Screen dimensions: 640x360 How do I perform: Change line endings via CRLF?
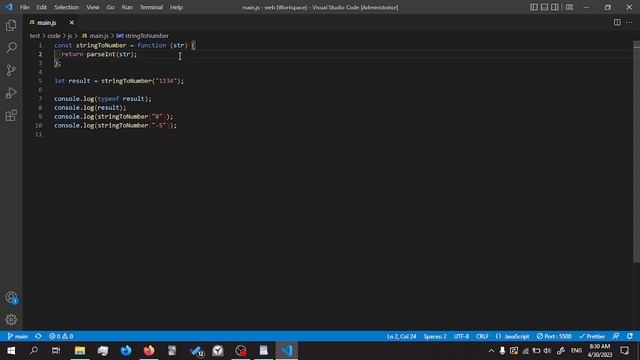[x=482, y=336]
